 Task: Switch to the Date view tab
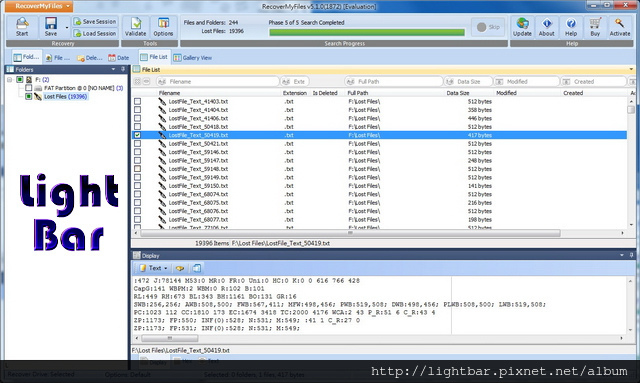click(x=119, y=58)
